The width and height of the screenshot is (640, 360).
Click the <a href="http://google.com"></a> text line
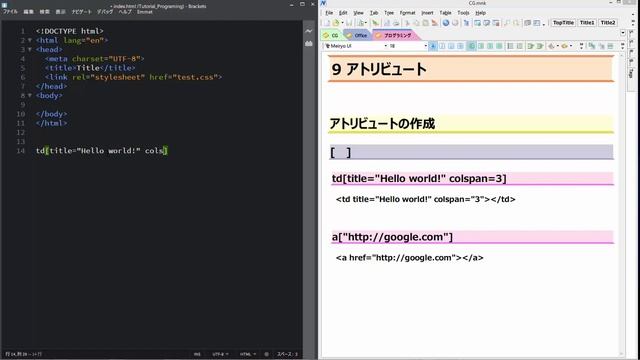pyautogui.click(x=409, y=258)
